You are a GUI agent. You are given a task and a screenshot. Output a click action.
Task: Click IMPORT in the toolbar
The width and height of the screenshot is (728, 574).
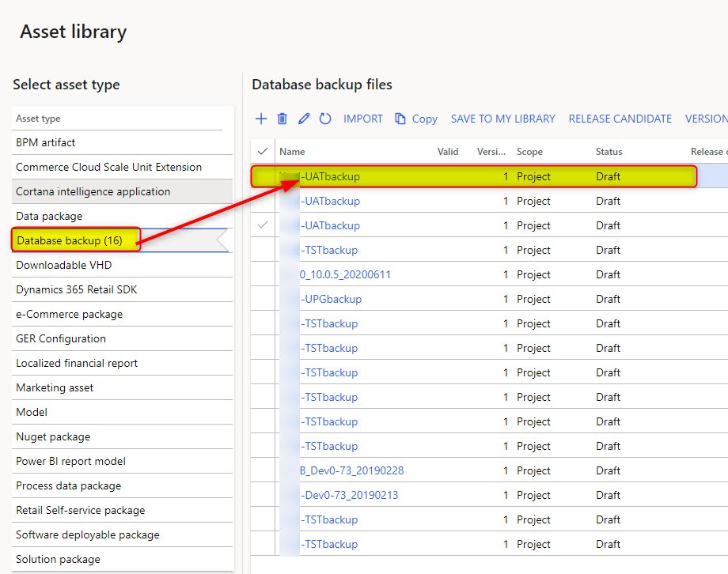(x=363, y=119)
